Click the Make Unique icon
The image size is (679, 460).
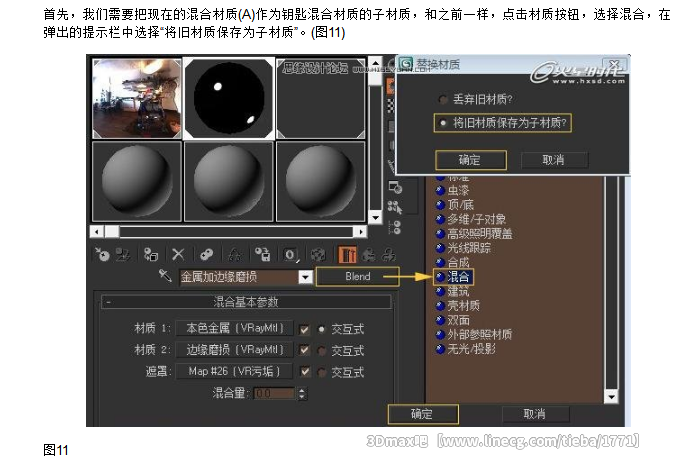235,254
